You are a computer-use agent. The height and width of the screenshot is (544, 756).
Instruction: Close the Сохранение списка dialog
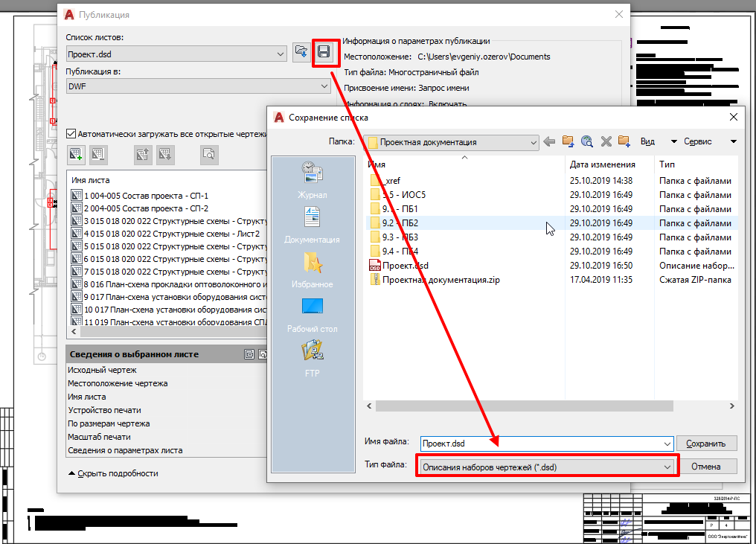click(734, 117)
